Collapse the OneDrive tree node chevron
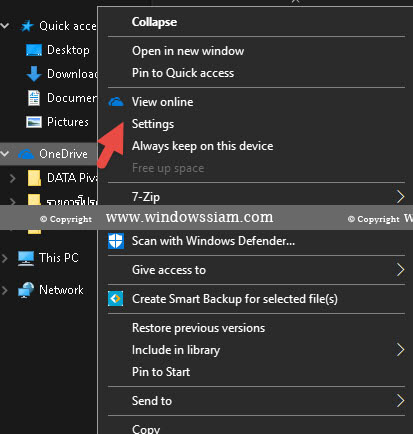This screenshot has height=434, width=413. click(x=5, y=154)
